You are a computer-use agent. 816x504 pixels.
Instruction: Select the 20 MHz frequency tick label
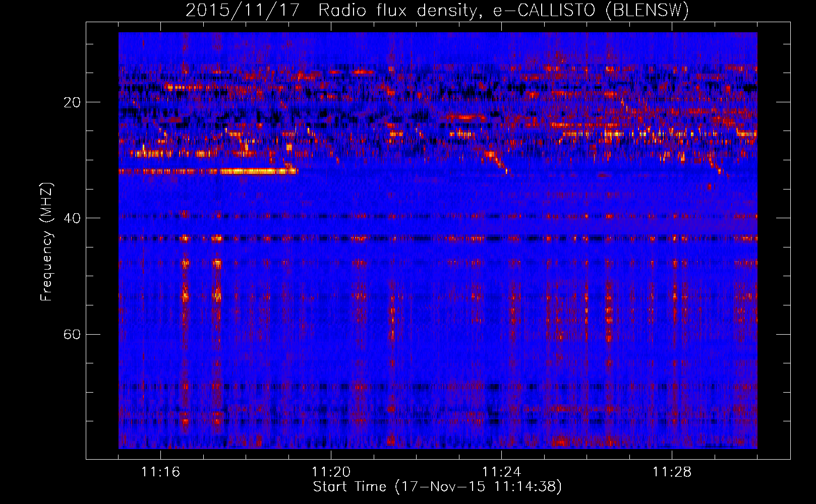coord(72,102)
